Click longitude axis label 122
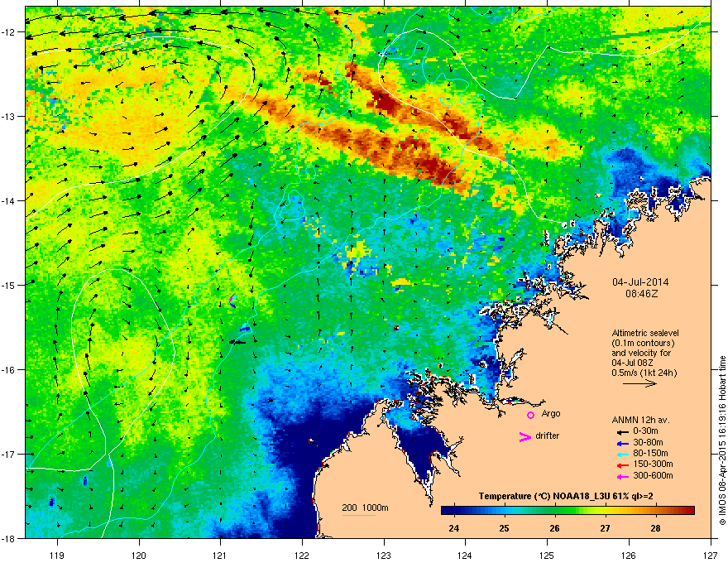 (302, 555)
